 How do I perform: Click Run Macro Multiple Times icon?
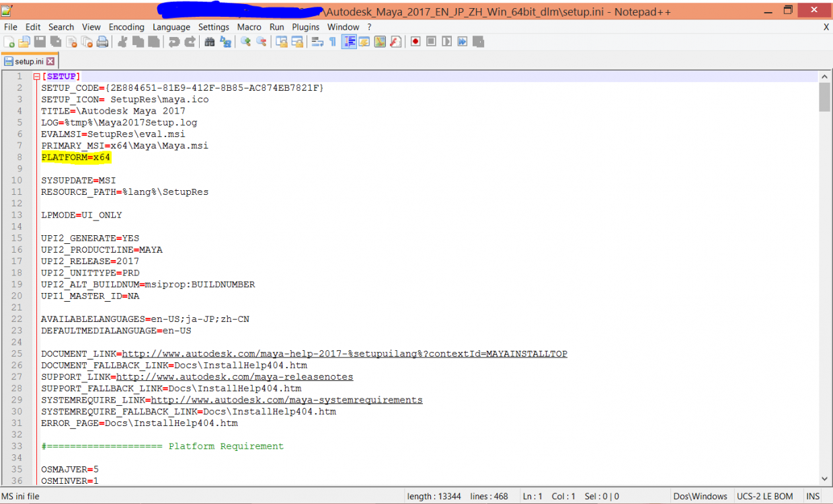coord(463,42)
